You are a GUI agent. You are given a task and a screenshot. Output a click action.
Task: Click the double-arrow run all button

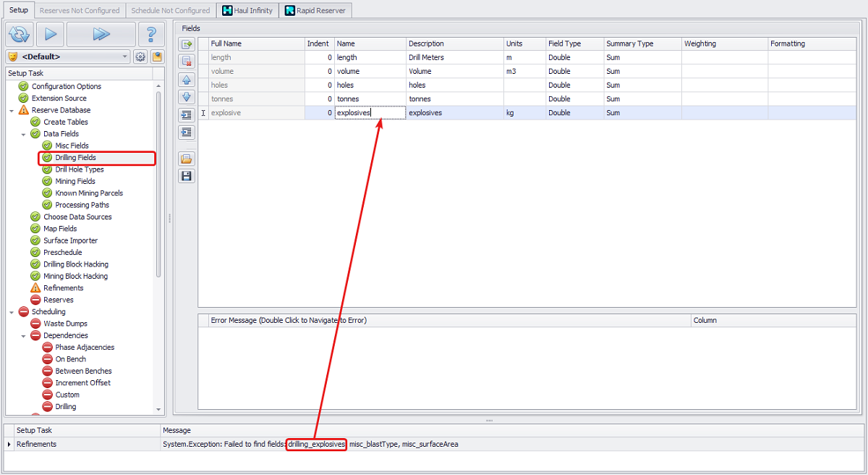[101, 34]
